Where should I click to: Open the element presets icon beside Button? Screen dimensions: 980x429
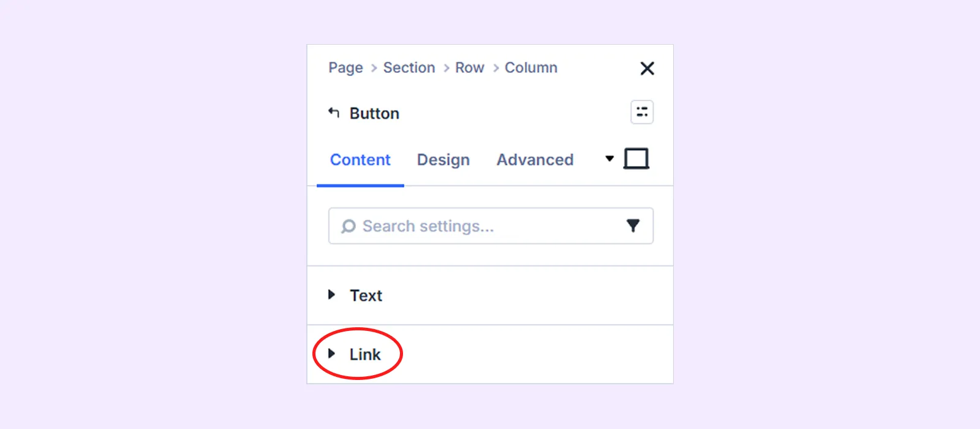(642, 112)
